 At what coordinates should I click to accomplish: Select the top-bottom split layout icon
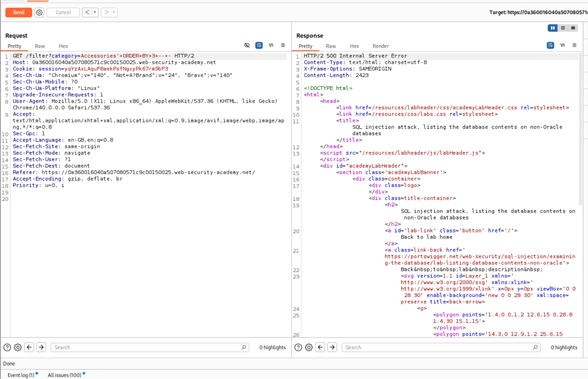(563, 28)
